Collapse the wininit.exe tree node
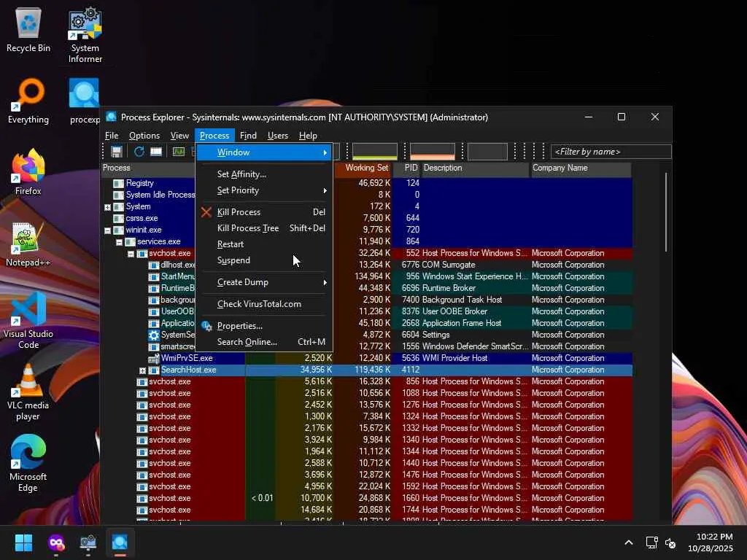 point(108,230)
